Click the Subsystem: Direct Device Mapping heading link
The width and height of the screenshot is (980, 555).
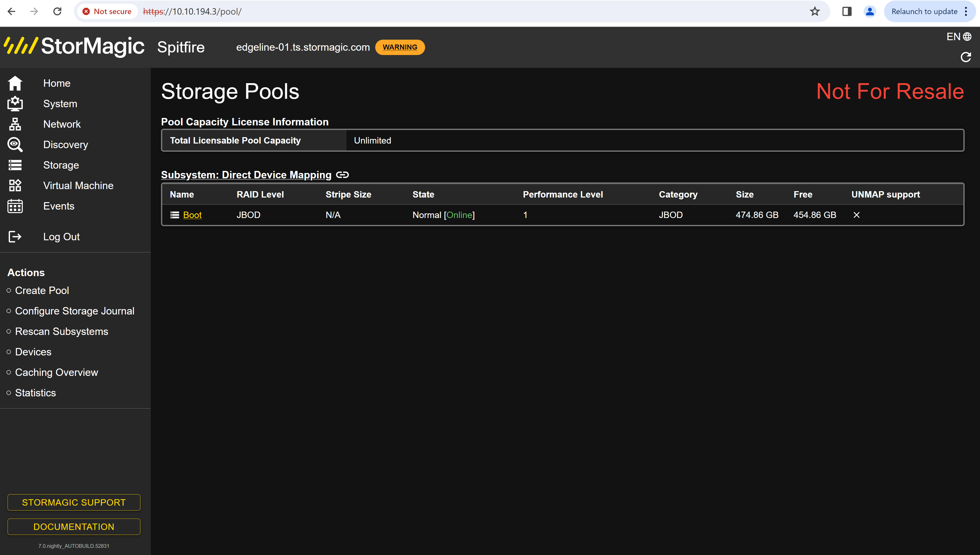[x=246, y=175]
